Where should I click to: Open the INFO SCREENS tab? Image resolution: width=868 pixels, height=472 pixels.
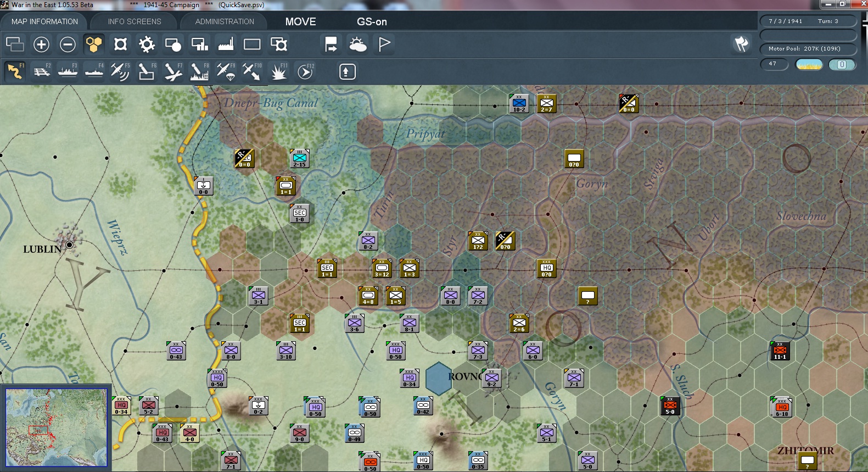tap(135, 21)
